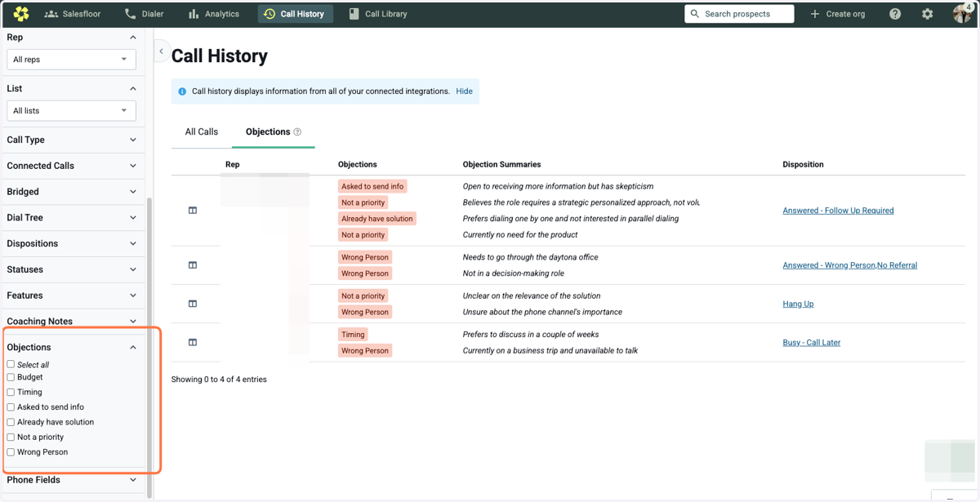980x502 pixels.
Task: Click the blue info icon in banner
Action: pos(182,91)
